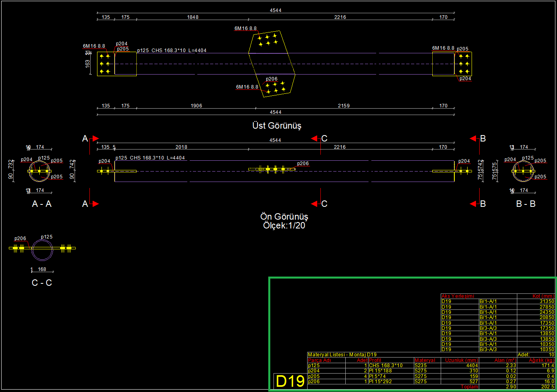Select the 31350 Kot value cell
This screenshot has height=392, width=557.
click(x=547, y=301)
